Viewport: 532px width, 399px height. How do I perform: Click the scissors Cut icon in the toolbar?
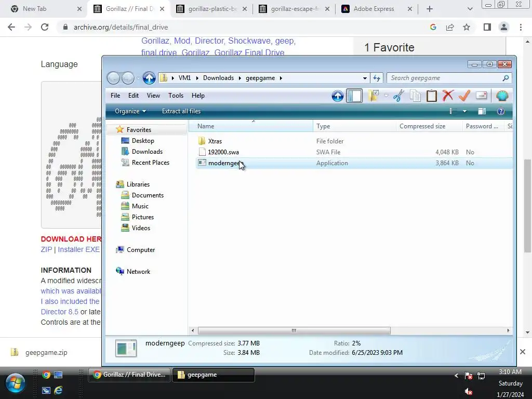pos(398,96)
